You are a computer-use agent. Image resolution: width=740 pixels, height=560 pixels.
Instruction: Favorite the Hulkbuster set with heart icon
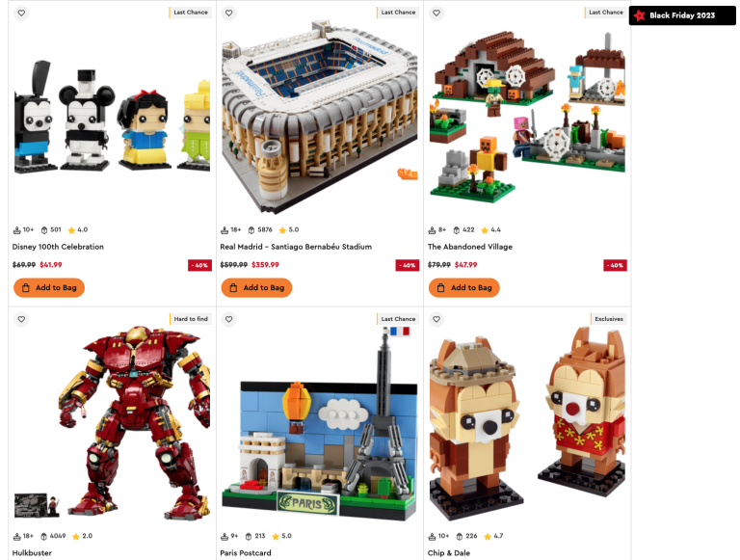[21, 319]
